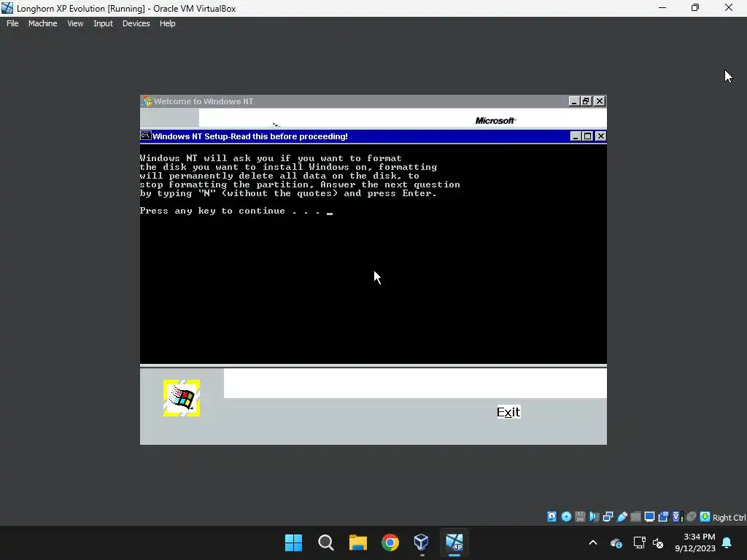Click the OneDrive cloud tray icon
The width and height of the screenshot is (747, 560).
[x=616, y=542]
